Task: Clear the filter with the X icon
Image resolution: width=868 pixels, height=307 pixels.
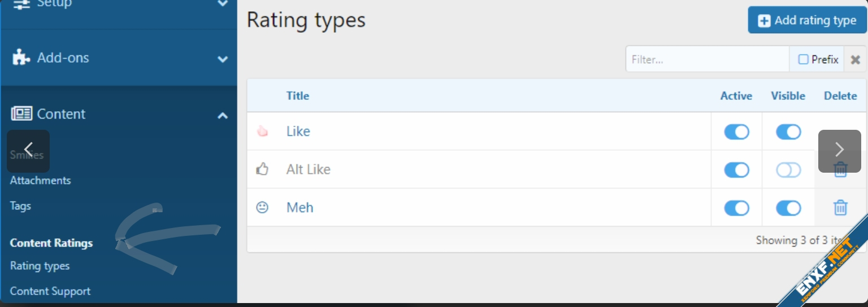Action: point(856,59)
